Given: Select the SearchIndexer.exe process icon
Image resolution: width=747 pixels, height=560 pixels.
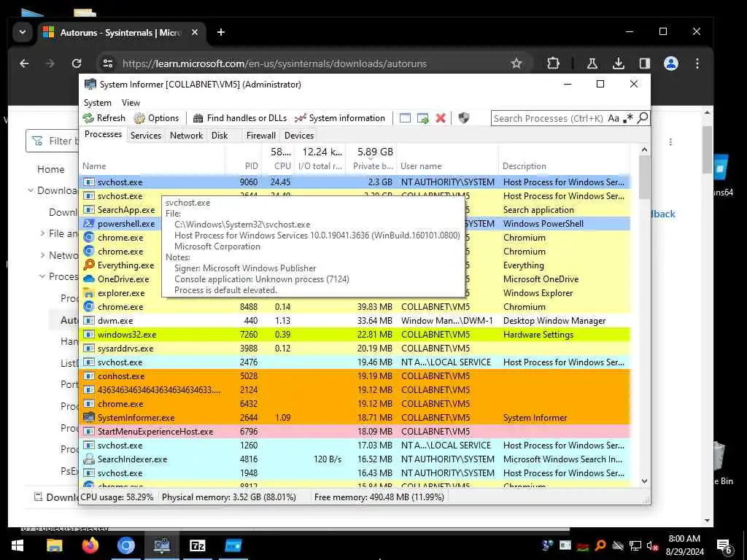Looking at the screenshot, I should pyautogui.click(x=88, y=459).
